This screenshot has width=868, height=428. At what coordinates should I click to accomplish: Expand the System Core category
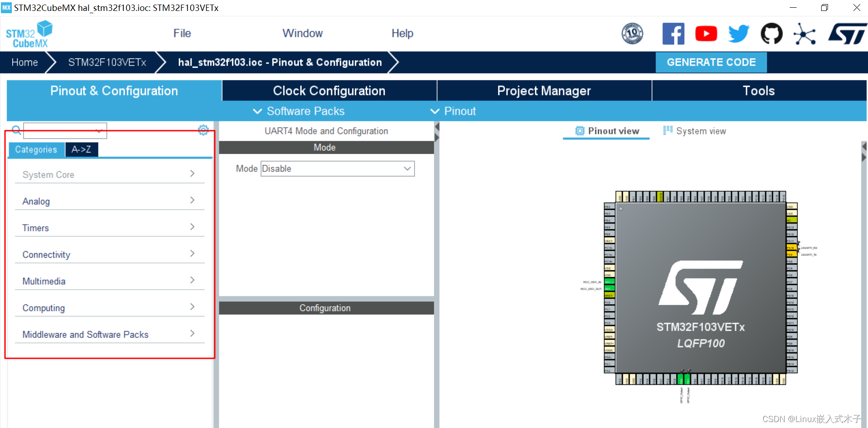(110, 174)
